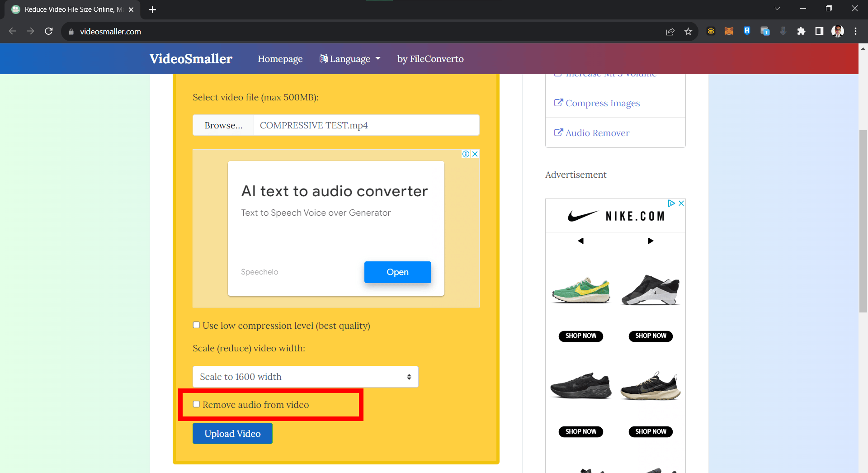Expand the Language dropdown
The width and height of the screenshot is (868, 473).
350,58
